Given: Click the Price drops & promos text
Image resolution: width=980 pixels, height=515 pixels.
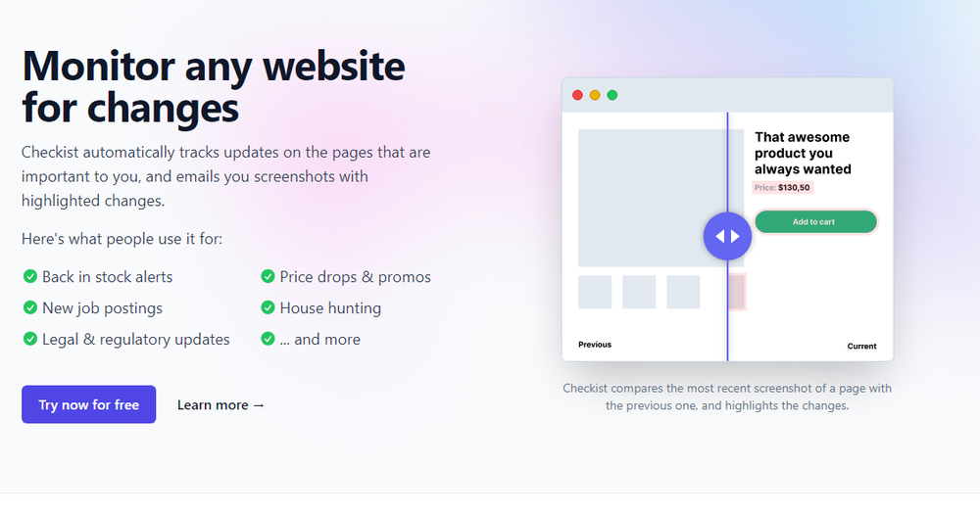Looking at the screenshot, I should tap(355, 277).
